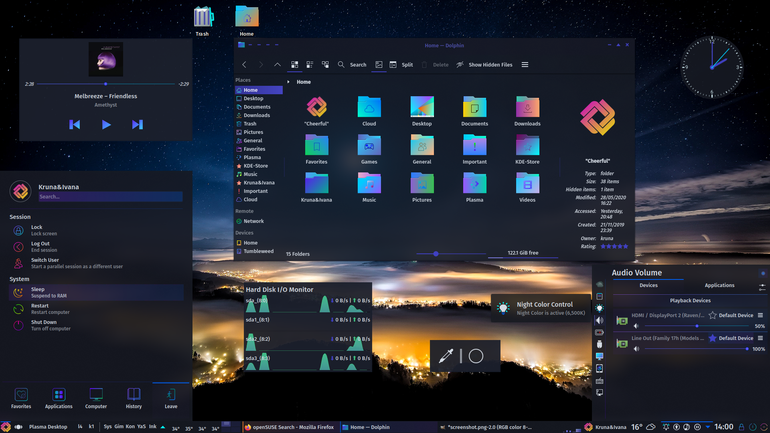Image resolution: width=770 pixels, height=433 pixels.
Task: Click the Search magnifier in Dolphin toolbar
Action: point(341,65)
